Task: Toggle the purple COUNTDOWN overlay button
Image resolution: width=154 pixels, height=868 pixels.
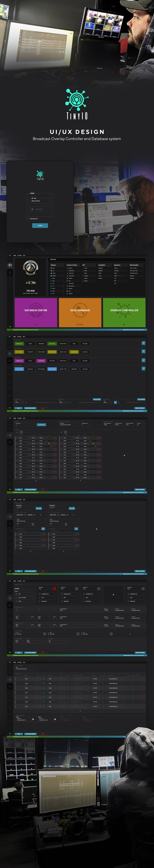Action: pyautogui.click(x=41, y=361)
